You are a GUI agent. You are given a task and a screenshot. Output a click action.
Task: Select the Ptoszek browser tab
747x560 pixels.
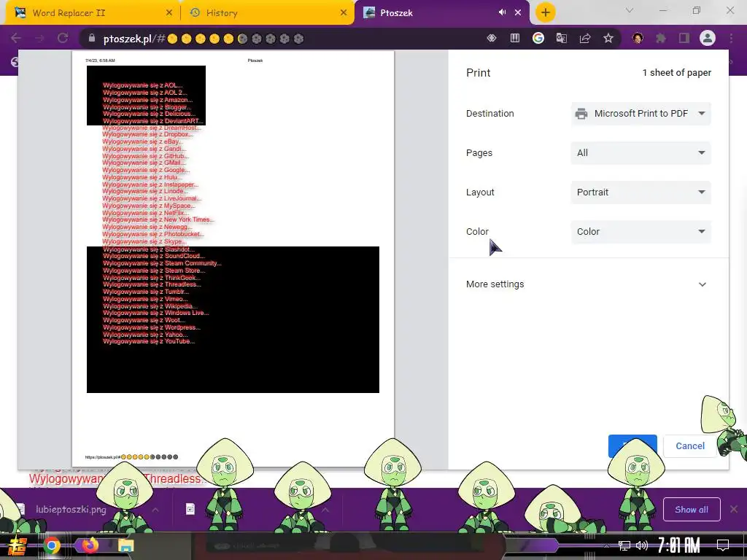click(x=441, y=13)
